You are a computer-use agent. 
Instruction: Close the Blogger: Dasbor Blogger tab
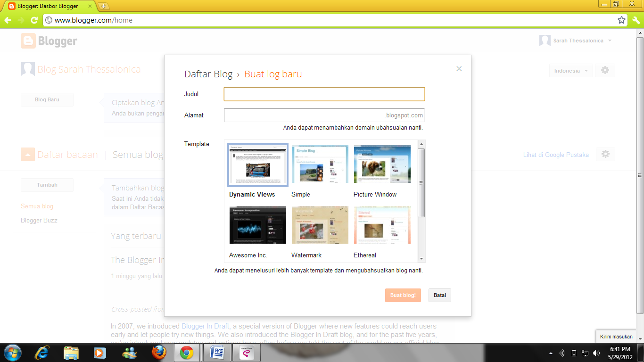point(90,6)
